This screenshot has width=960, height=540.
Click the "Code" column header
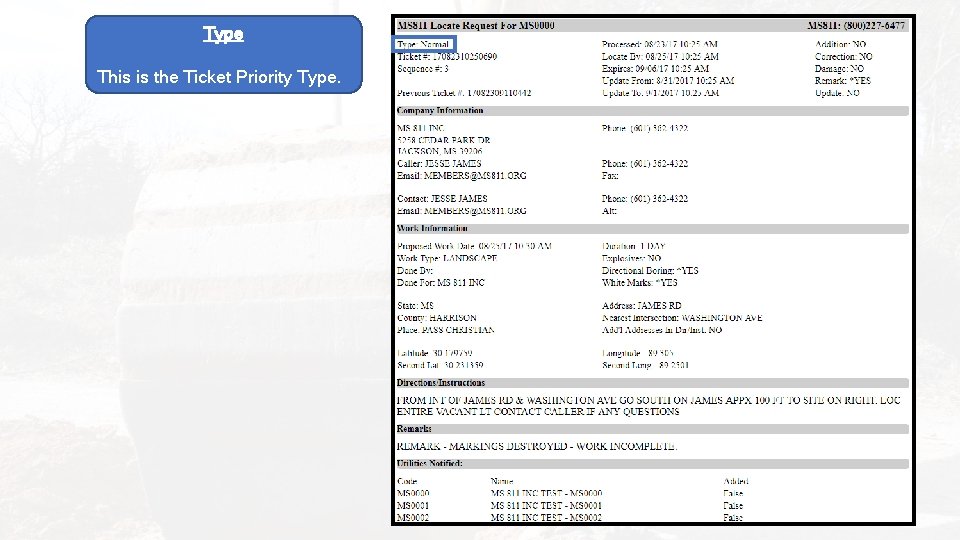coord(407,481)
